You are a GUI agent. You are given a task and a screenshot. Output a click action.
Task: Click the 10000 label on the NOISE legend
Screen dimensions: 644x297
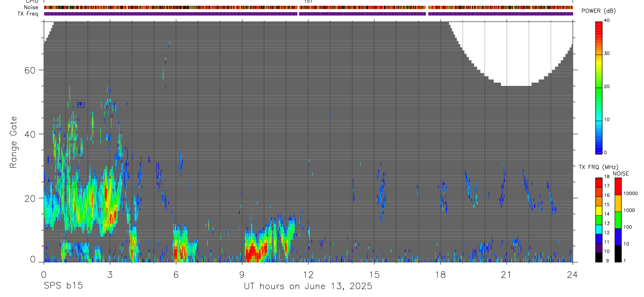[x=630, y=193]
